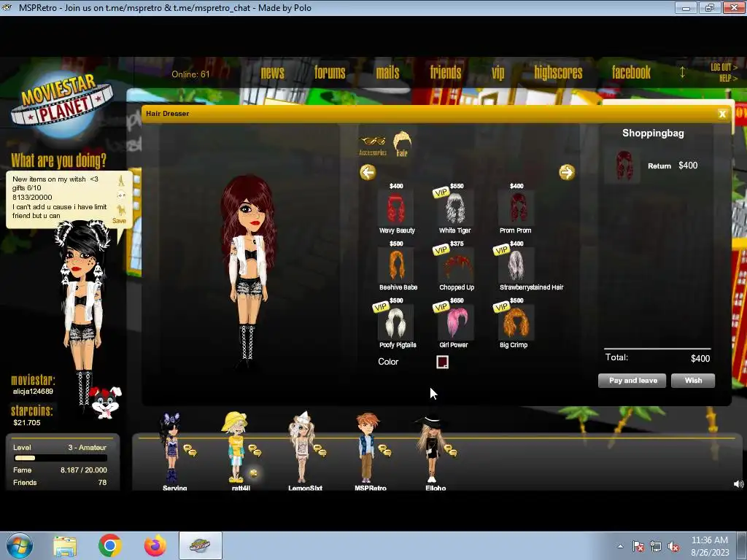
Task: Open the friends menu
Action: [446, 72]
